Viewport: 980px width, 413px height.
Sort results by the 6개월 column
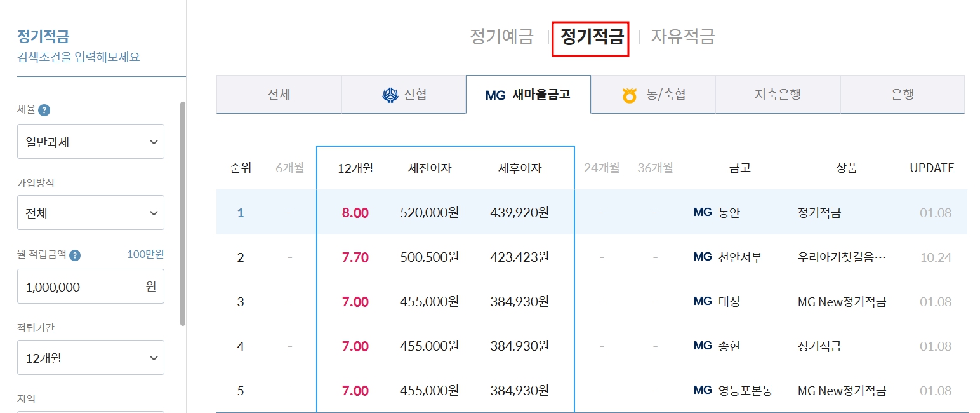click(x=289, y=168)
